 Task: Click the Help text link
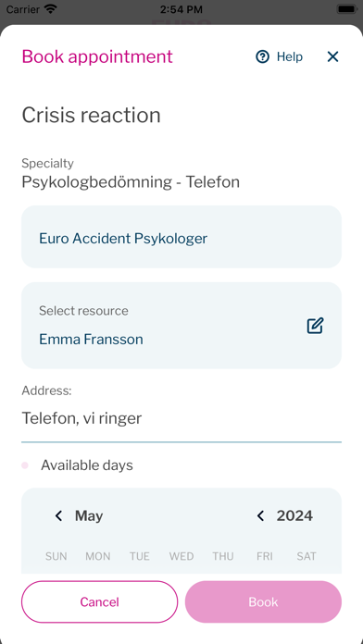[x=290, y=56]
